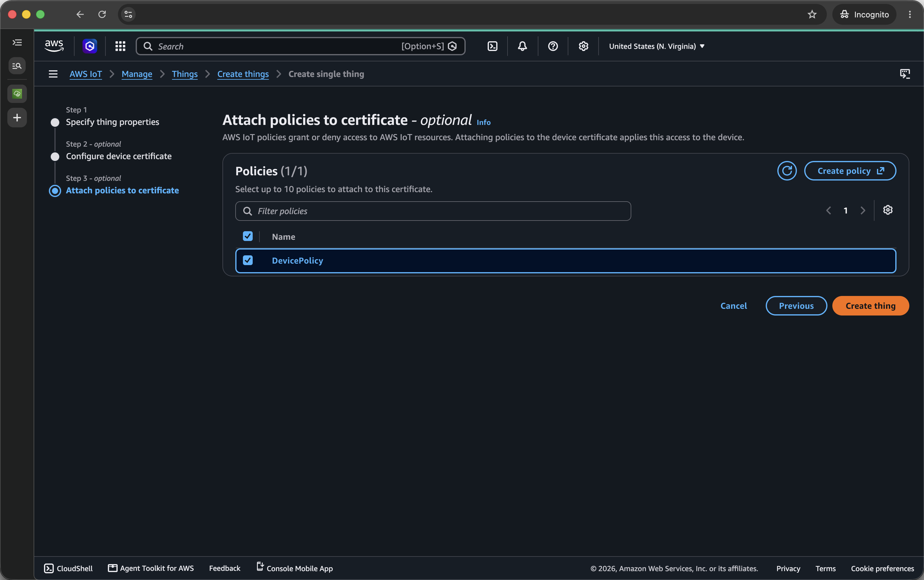Toggle the select-all policies checkbox
Screen dimensions: 924x580
(x=248, y=236)
